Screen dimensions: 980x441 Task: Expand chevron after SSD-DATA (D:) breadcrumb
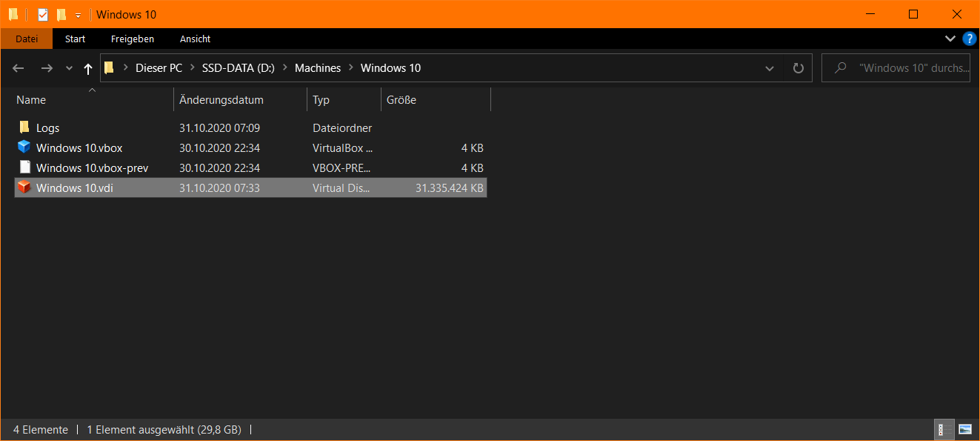pyautogui.click(x=285, y=67)
